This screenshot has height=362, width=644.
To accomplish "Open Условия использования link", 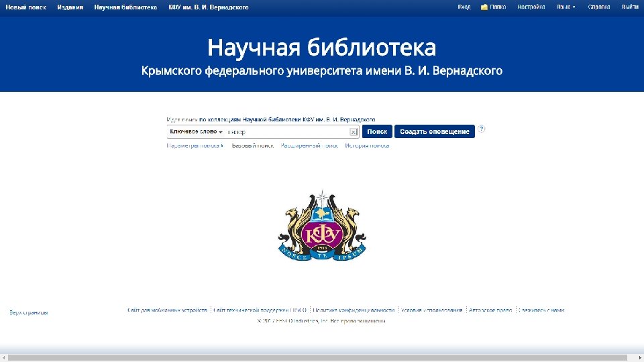I will pyautogui.click(x=431, y=310).
